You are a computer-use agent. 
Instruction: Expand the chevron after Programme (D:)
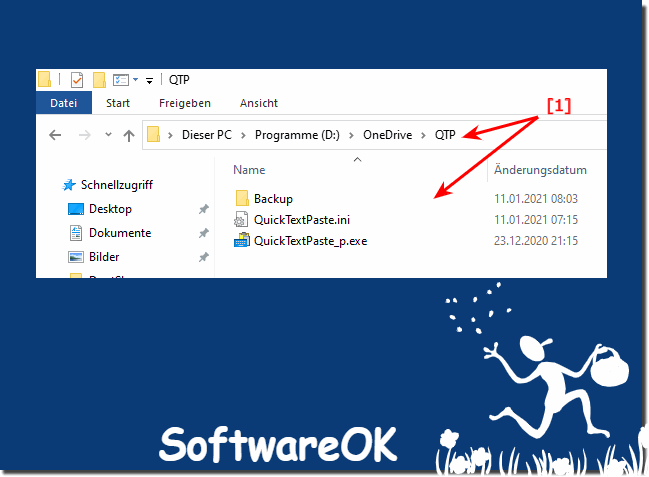click(351, 135)
